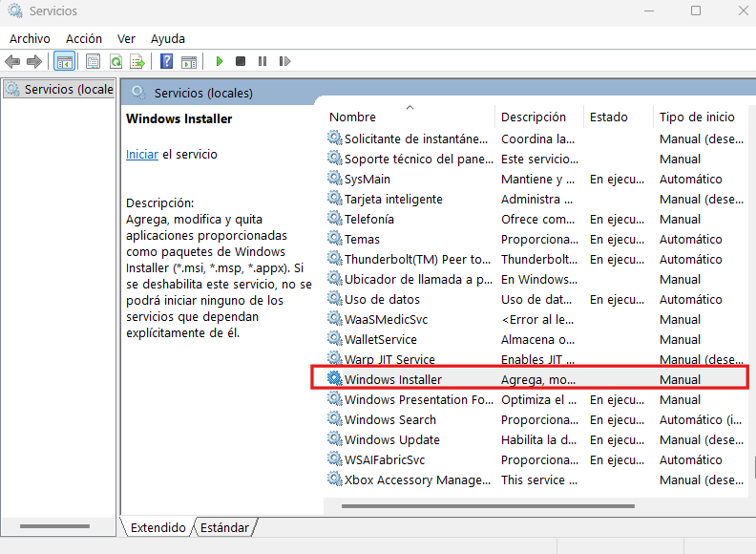
Task: Switch to the Estándar tab
Action: click(x=224, y=527)
